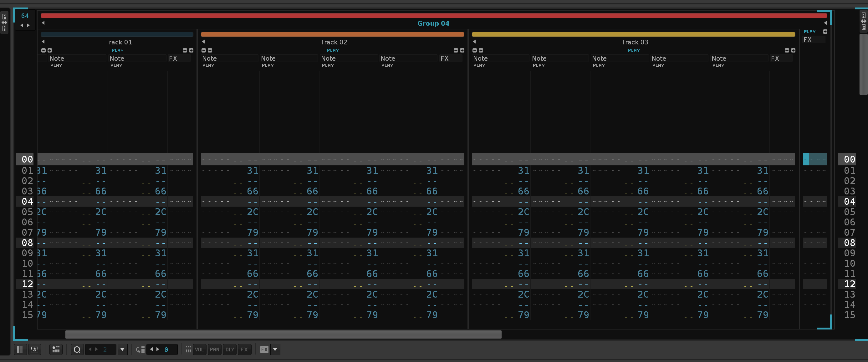Toggle DLY column visibility
This screenshot has height=362, width=868.
[x=229, y=349]
